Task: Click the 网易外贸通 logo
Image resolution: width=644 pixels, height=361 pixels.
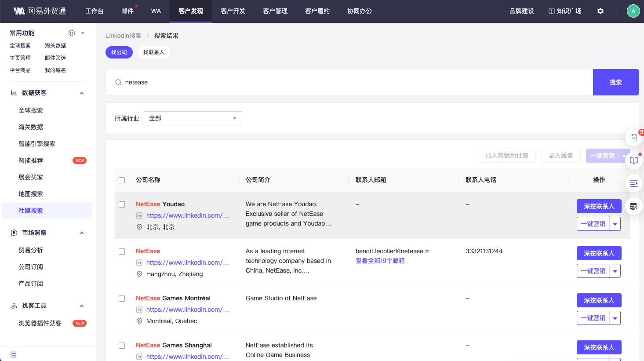Action: pos(40,11)
